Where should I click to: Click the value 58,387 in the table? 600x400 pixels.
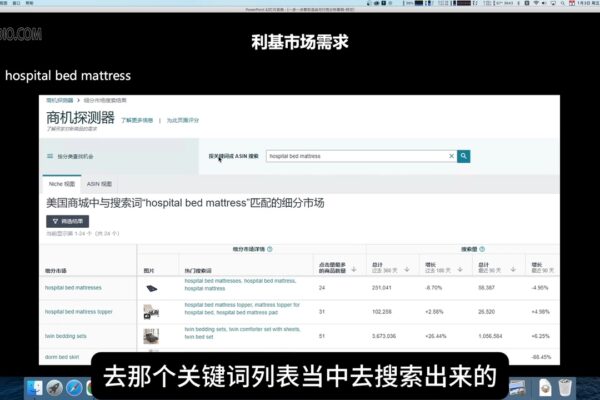coord(487,288)
